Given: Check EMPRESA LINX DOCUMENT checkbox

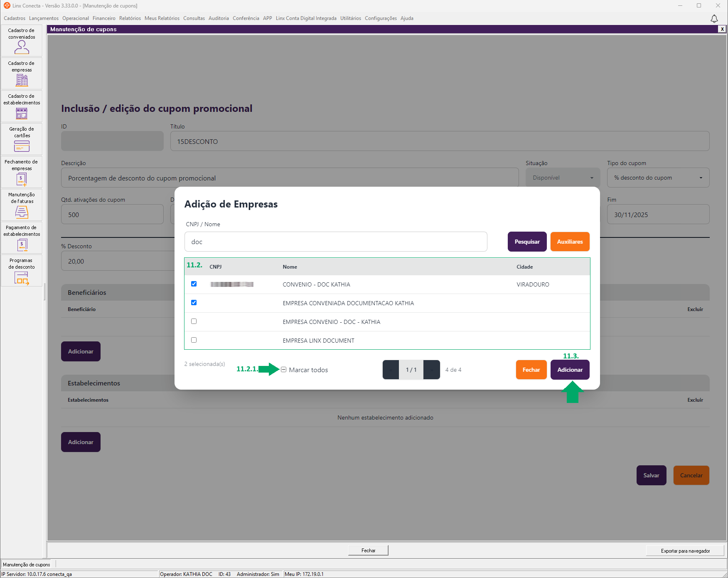Looking at the screenshot, I should tap(194, 340).
